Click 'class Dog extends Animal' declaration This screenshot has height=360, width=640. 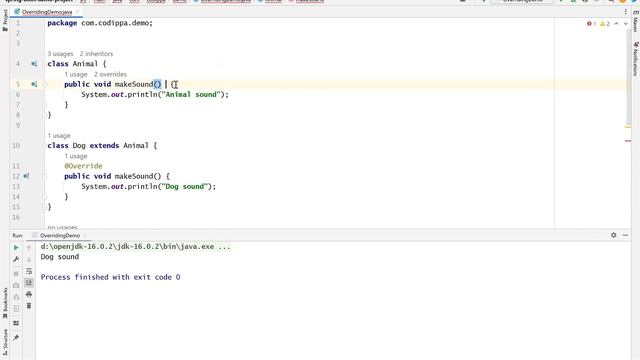click(x=102, y=146)
